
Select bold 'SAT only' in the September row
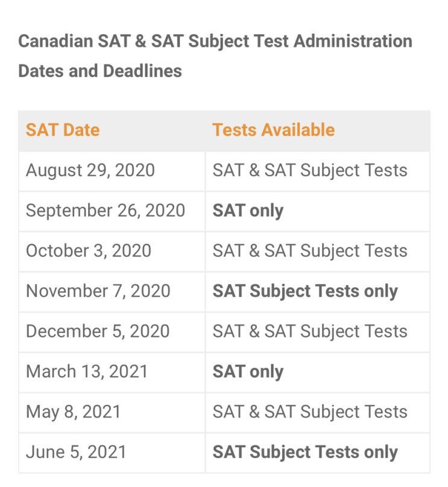(x=248, y=211)
